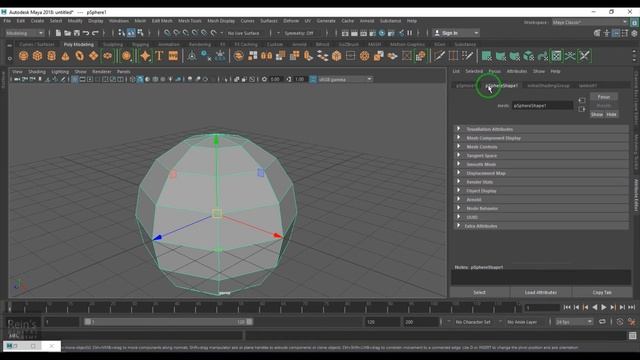Toggle the Attribute Editor sidebar icon at top right

point(616,33)
